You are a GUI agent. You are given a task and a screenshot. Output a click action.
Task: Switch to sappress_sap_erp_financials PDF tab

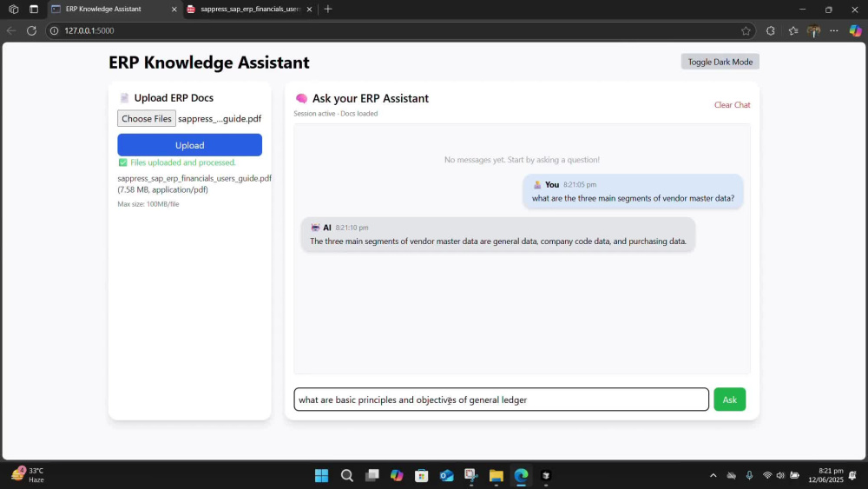(x=249, y=9)
